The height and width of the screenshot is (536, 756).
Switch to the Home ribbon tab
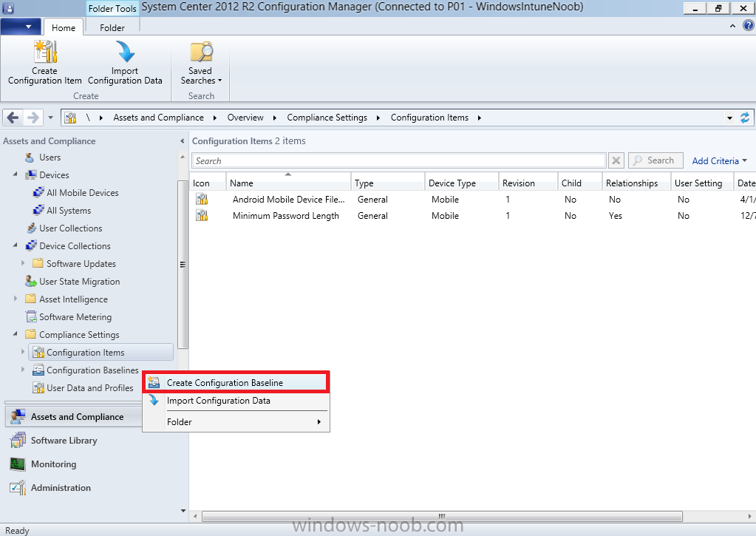coord(64,27)
